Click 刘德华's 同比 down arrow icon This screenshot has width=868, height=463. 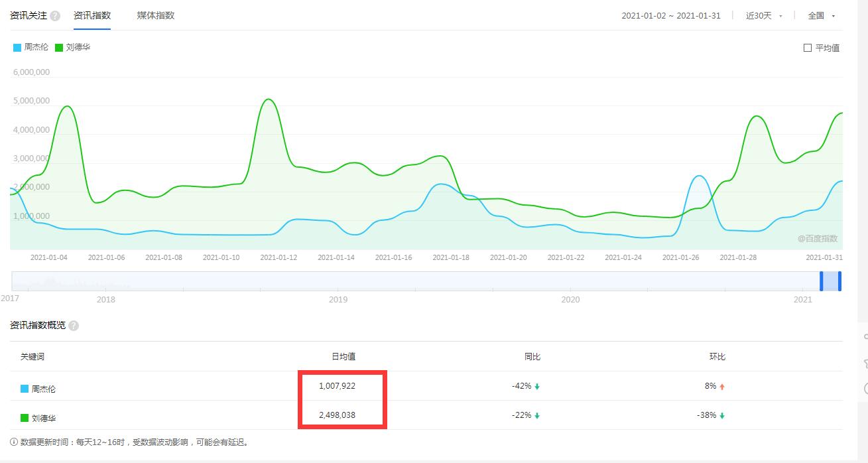pyautogui.click(x=537, y=416)
